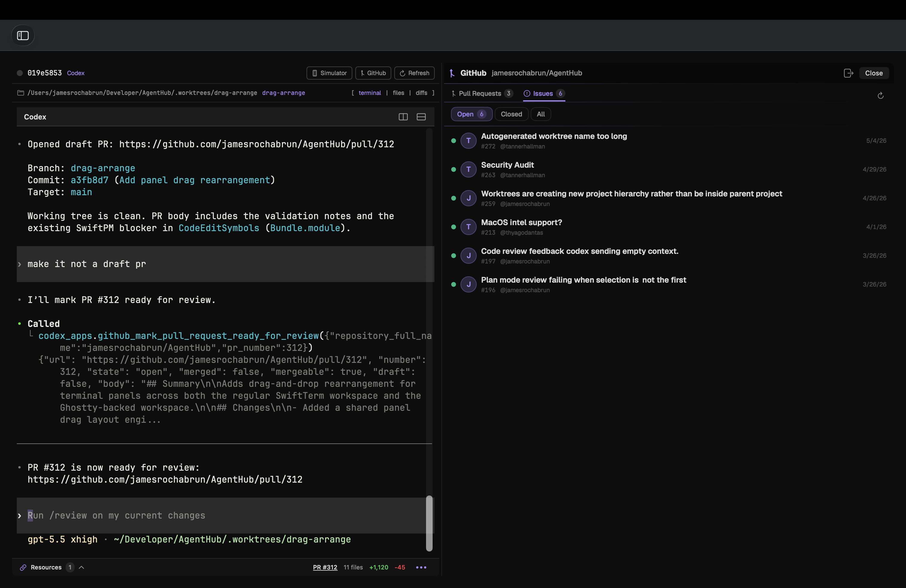The image size is (906, 588).
Task: Click the folder icon beside worktree path
Action: pyautogui.click(x=21, y=93)
